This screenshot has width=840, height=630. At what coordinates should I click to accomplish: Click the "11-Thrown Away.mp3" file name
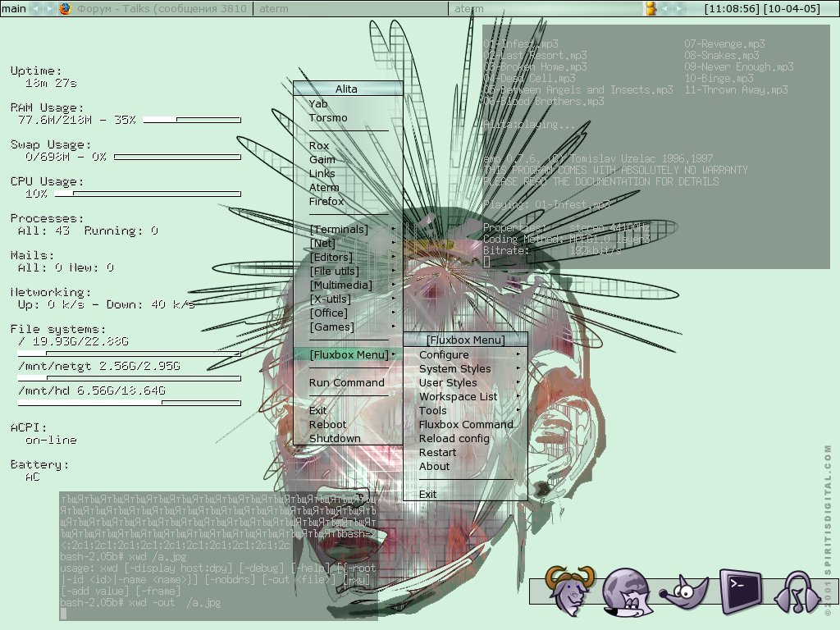click(x=736, y=90)
